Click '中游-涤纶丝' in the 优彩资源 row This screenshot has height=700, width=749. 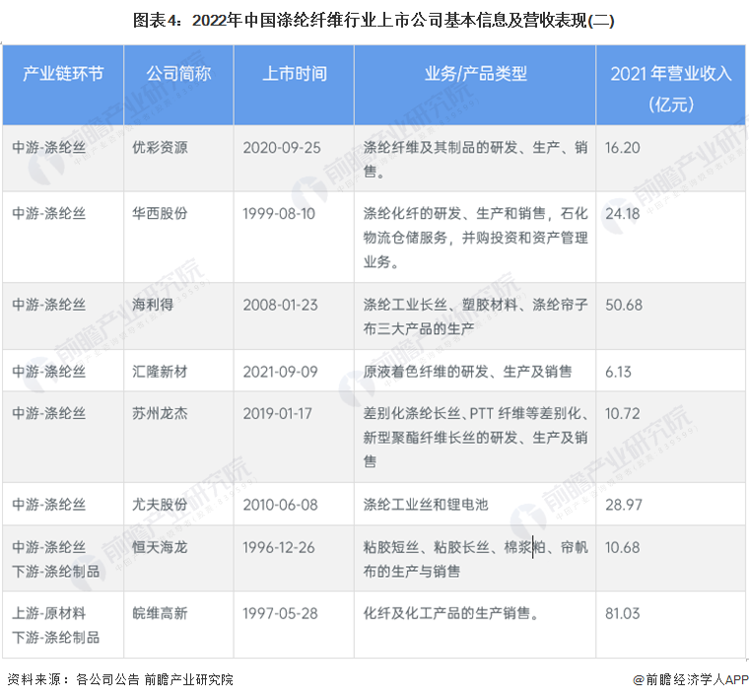[48, 148]
